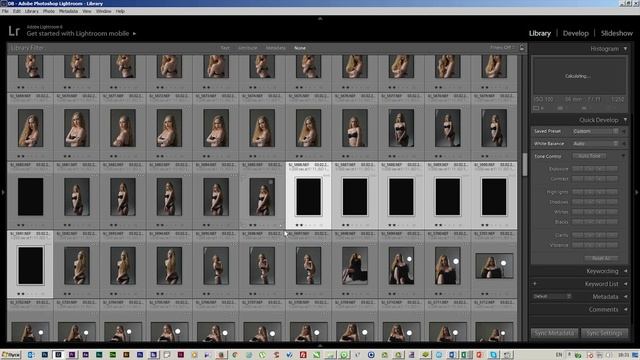The width and height of the screenshot is (640, 360).
Task: Select the first black thumbnail in third row
Action: pos(30,197)
